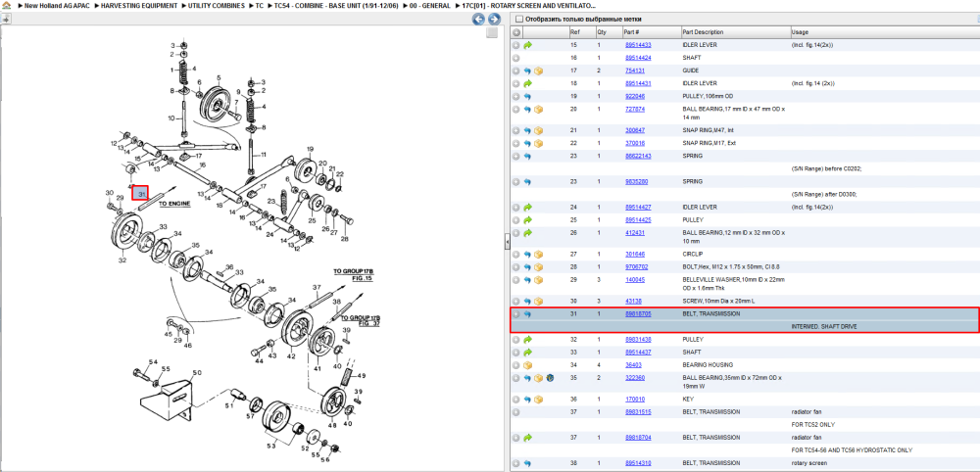The height and width of the screenshot is (472, 980).
Task: Click green arrow icon for part 89514427
Action: click(x=527, y=208)
